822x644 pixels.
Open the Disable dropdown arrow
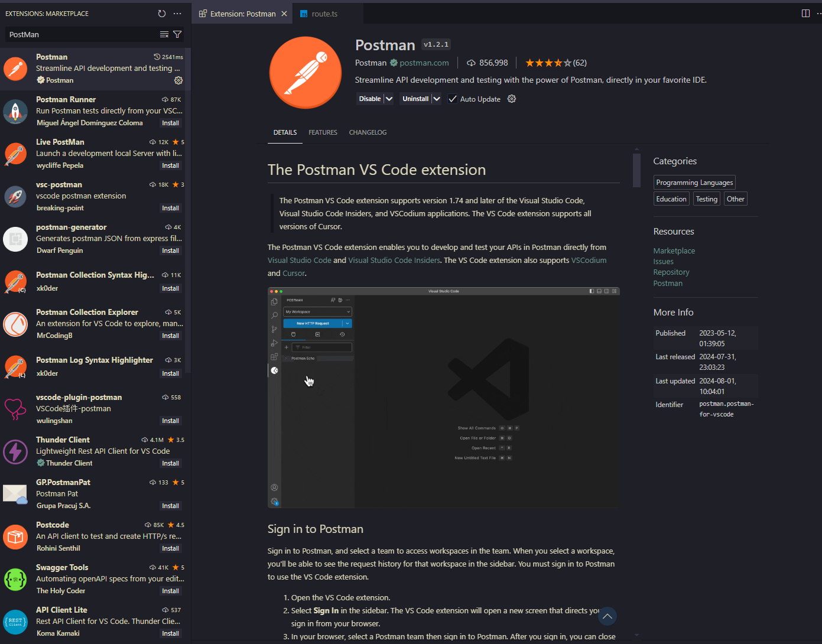(x=389, y=99)
